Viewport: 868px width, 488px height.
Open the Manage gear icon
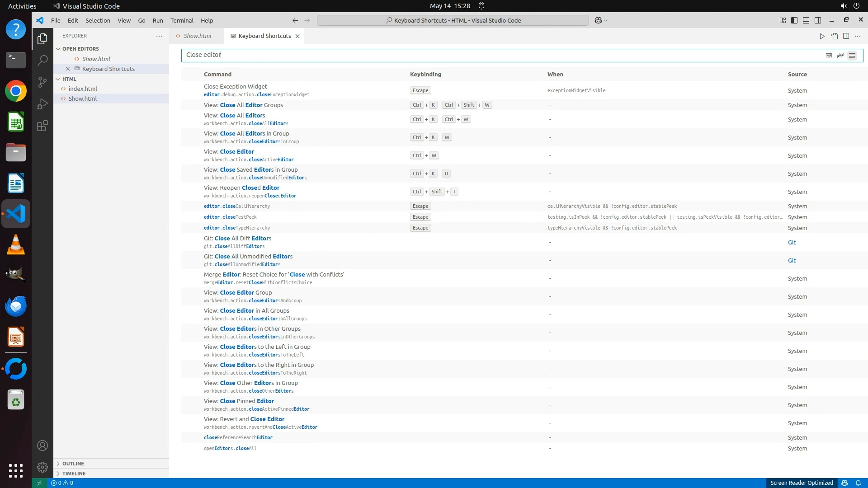tap(42, 467)
